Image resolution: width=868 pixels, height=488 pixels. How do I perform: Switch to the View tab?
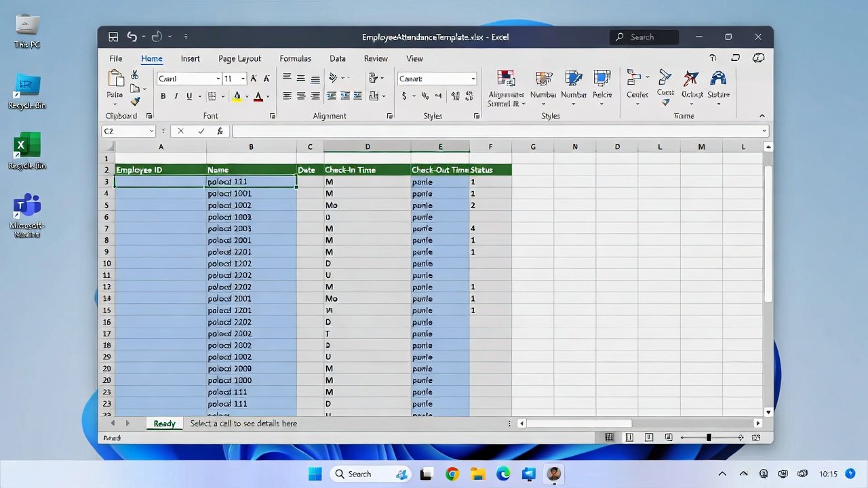coord(414,59)
